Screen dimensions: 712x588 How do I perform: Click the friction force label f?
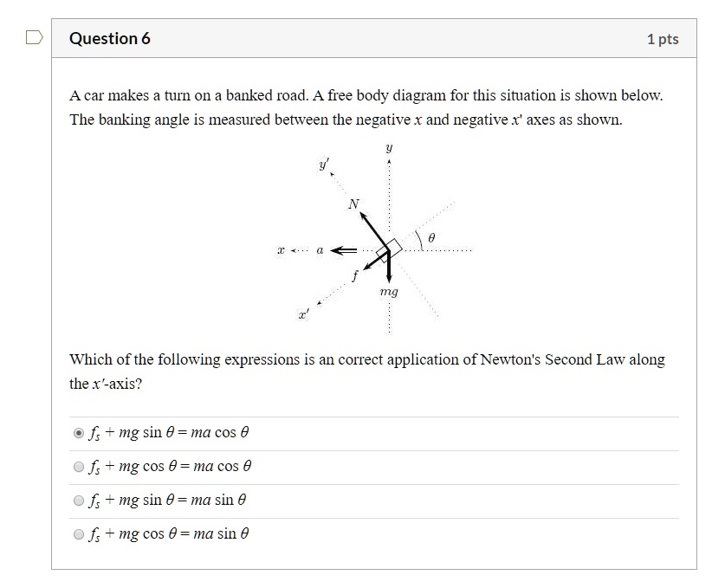click(x=357, y=275)
